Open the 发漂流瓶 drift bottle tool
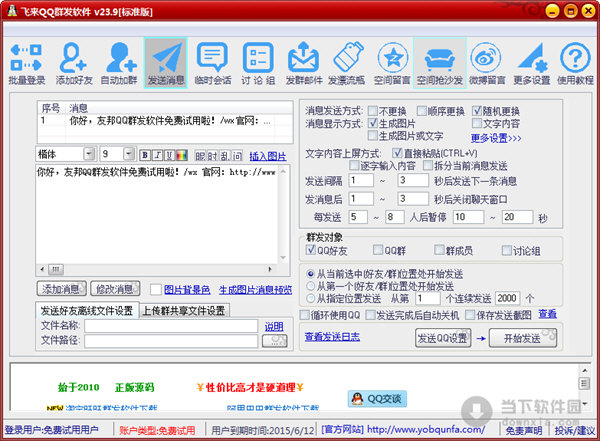The height and width of the screenshot is (441, 600). (347, 64)
